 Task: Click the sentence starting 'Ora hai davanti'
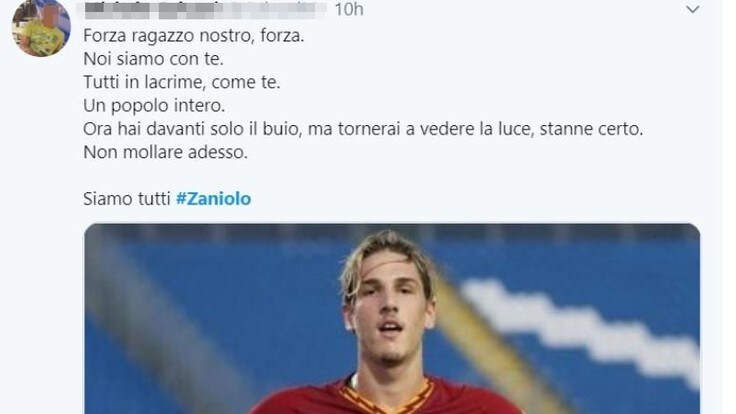click(x=363, y=129)
